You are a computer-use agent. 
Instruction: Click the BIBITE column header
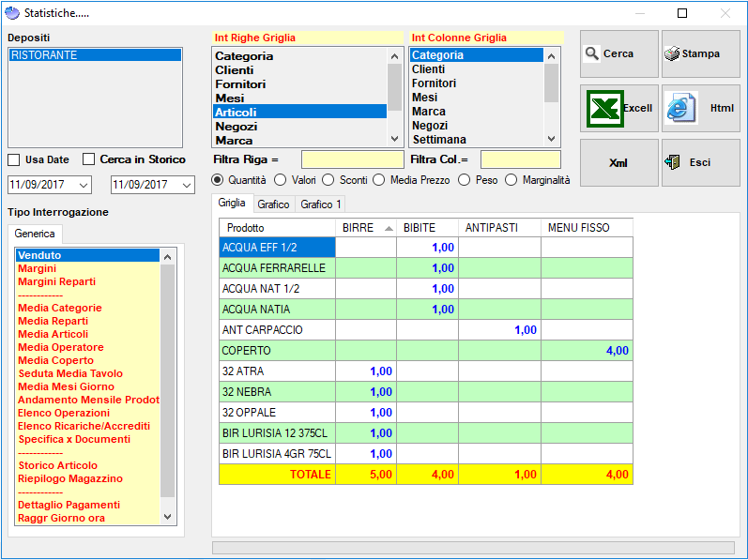427,228
